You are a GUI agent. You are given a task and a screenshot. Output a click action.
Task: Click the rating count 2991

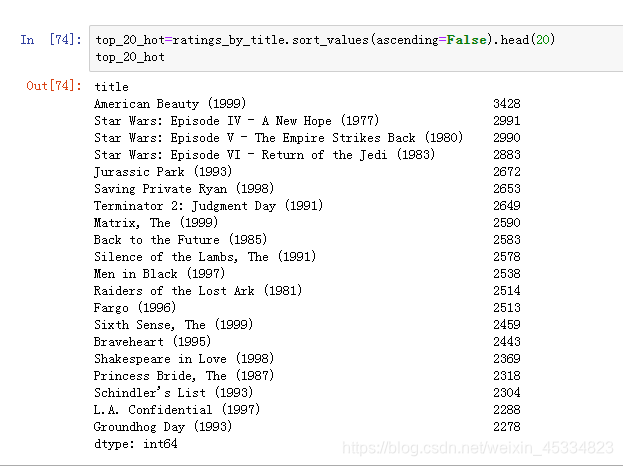point(507,121)
